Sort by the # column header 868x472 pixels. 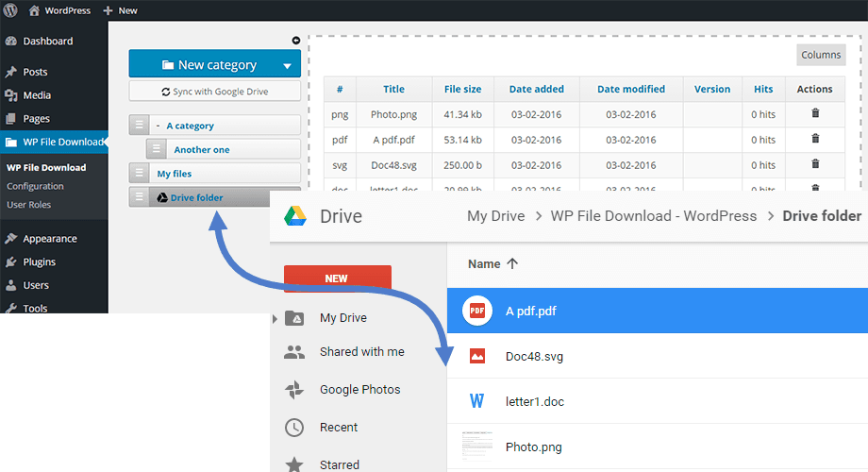[x=340, y=89]
